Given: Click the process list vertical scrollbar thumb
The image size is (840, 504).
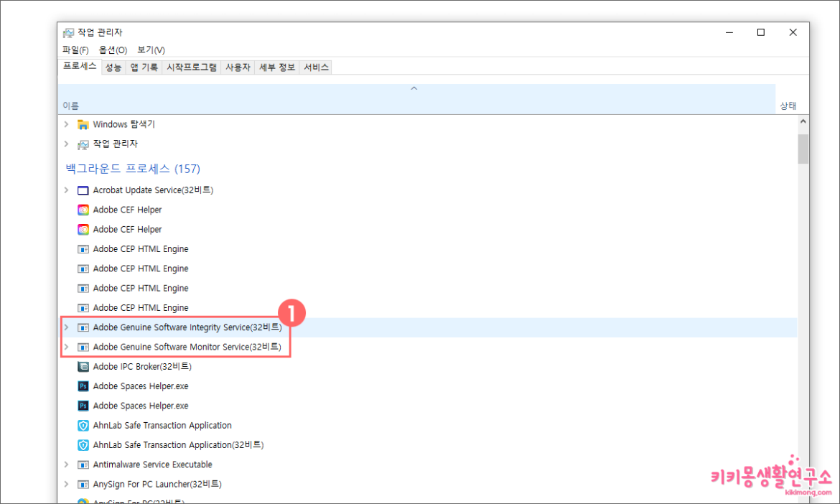Looking at the screenshot, I should (x=803, y=149).
